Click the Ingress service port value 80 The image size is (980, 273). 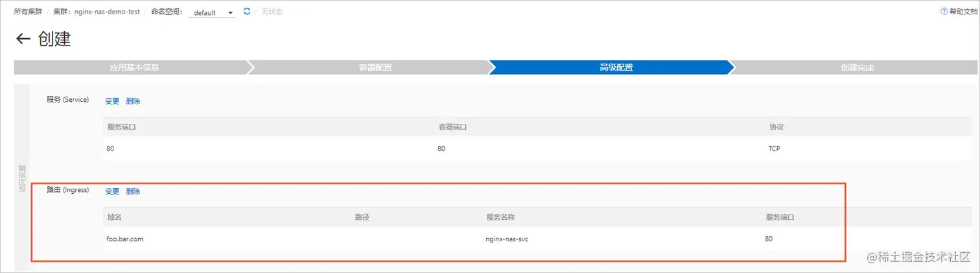pyautogui.click(x=769, y=239)
